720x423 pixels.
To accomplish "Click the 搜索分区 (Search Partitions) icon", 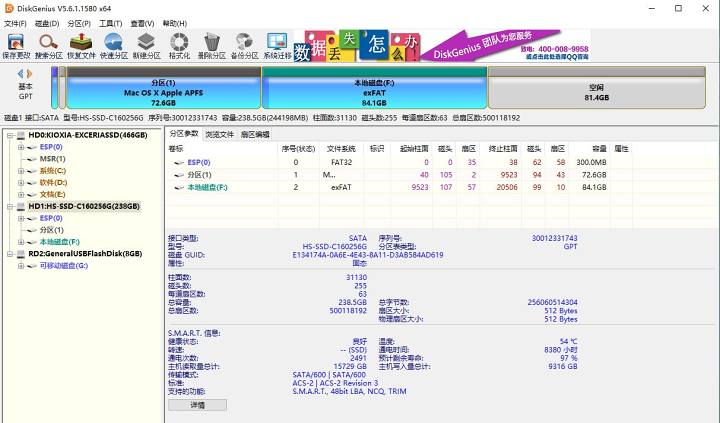I will tap(49, 45).
